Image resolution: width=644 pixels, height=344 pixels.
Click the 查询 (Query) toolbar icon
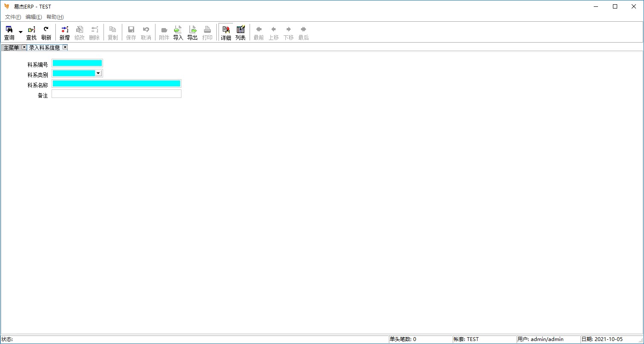point(9,32)
